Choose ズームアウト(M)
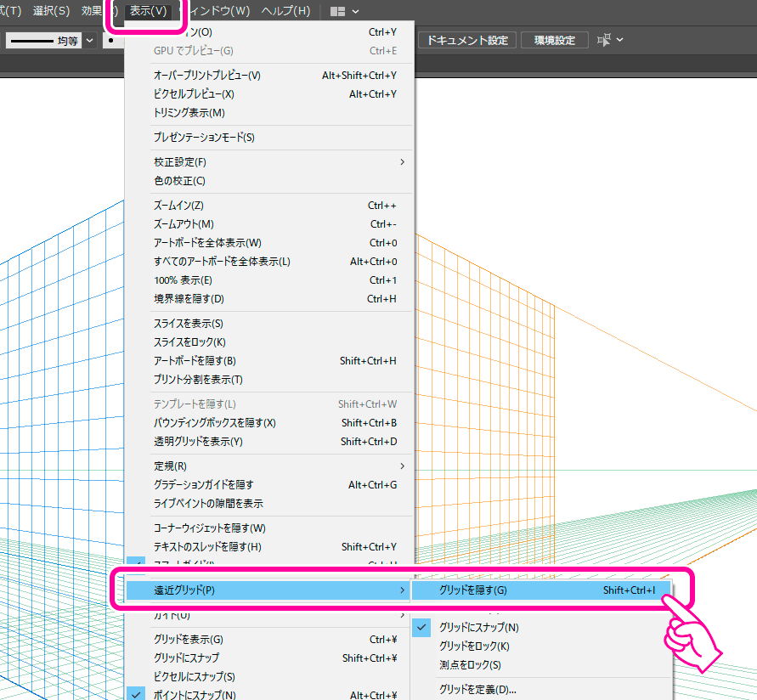 [269, 224]
